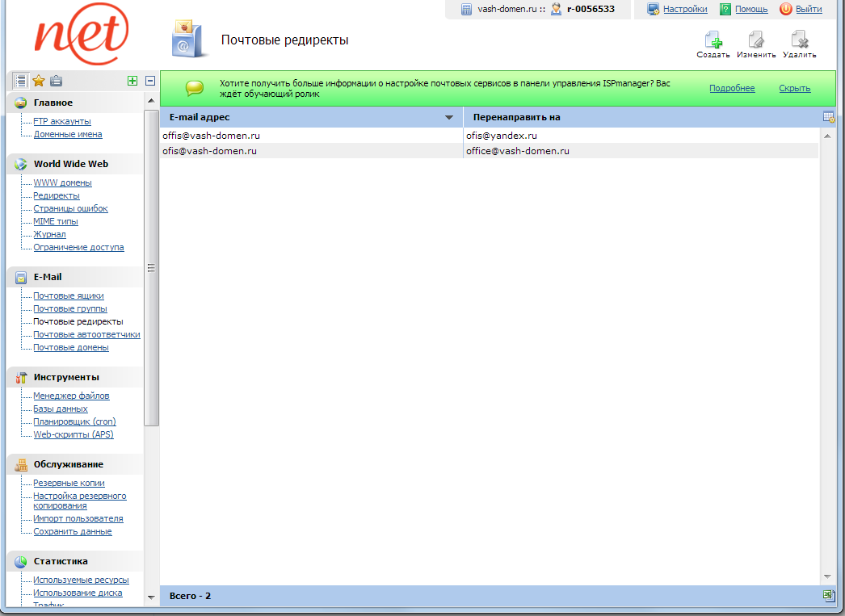
Task: Click the briefcase icon in sidebar header
Action: click(56, 81)
